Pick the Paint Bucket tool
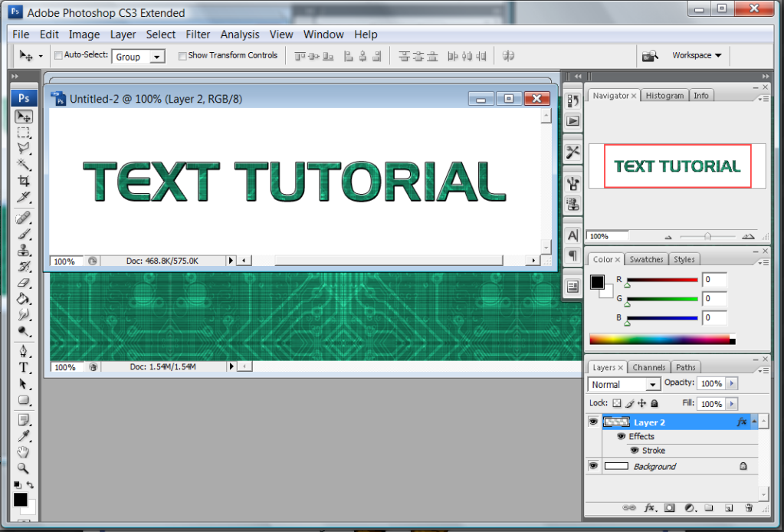Screen dimensions: 784x532 [x=24, y=299]
